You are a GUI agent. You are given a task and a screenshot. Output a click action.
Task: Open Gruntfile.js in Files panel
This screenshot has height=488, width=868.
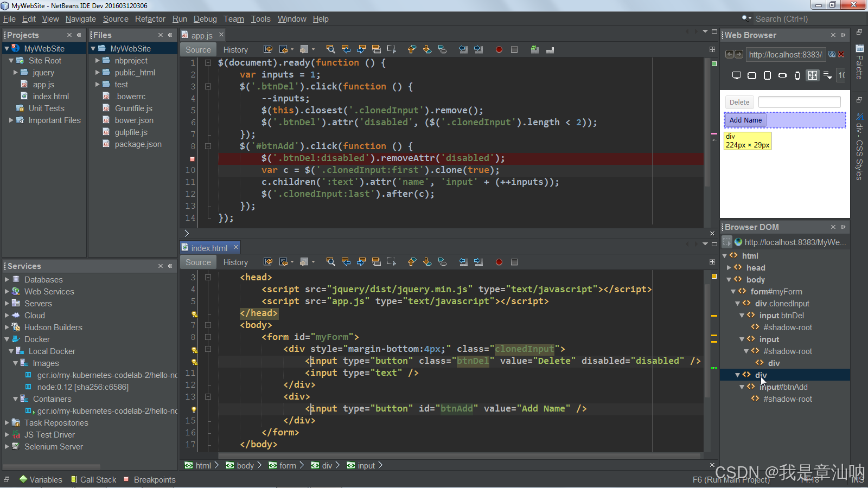pos(133,108)
